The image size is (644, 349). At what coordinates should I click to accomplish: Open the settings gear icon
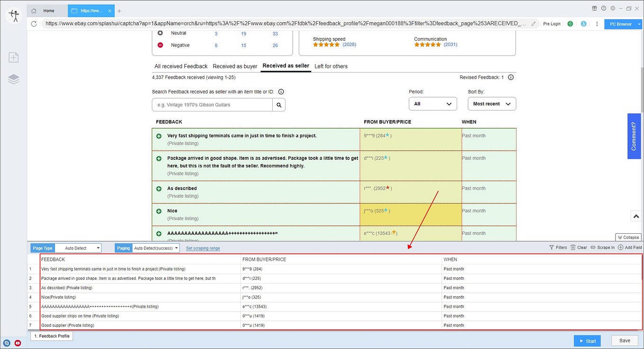[613, 8]
